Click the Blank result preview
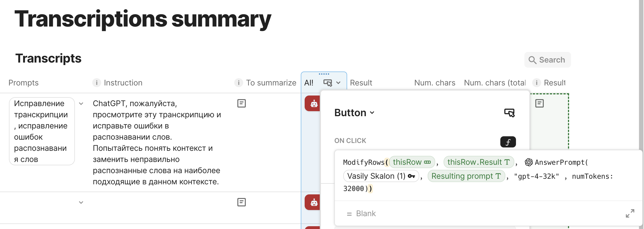The image size is (644, 229). [366, 213]
